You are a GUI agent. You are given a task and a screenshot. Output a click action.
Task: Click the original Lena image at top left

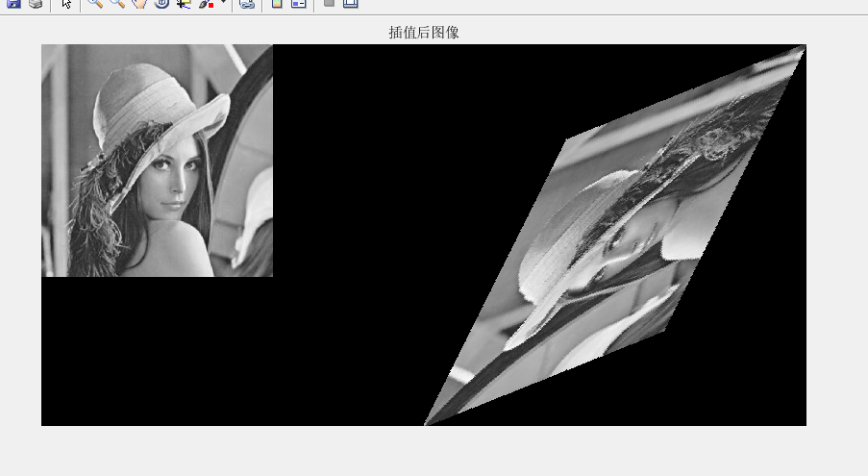158,161
